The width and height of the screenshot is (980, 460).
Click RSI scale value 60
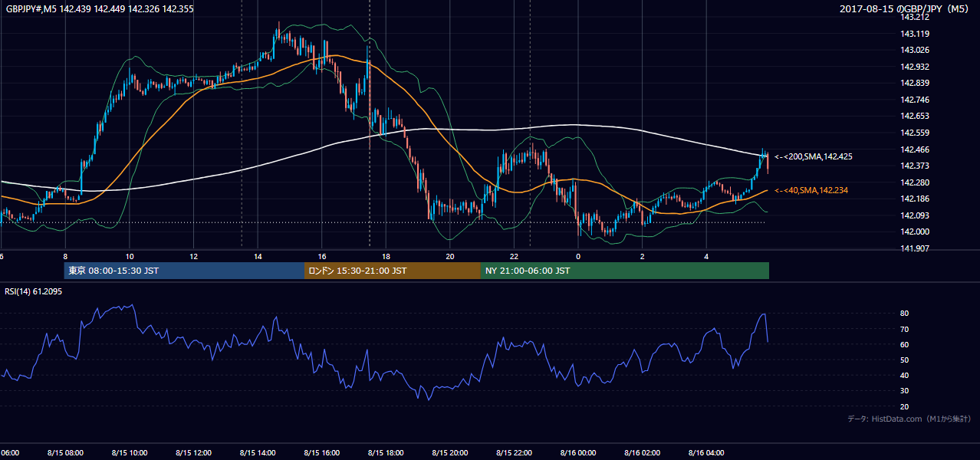[905, 345]
